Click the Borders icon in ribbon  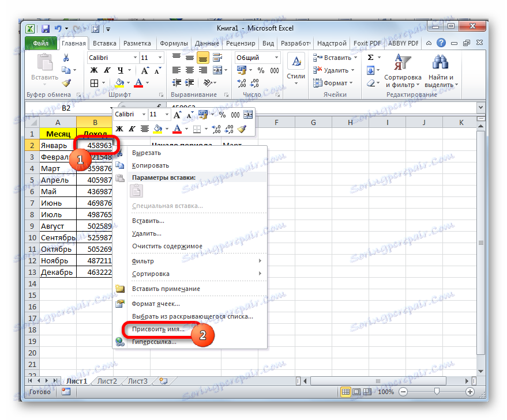[94, 83]
